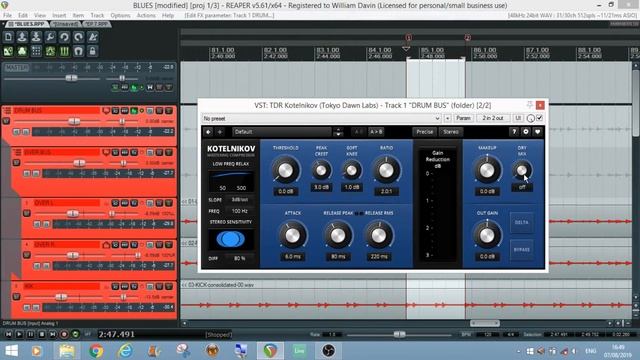Open the File menu
This screenshot has height=360, width=640.
tap(7, 15)
